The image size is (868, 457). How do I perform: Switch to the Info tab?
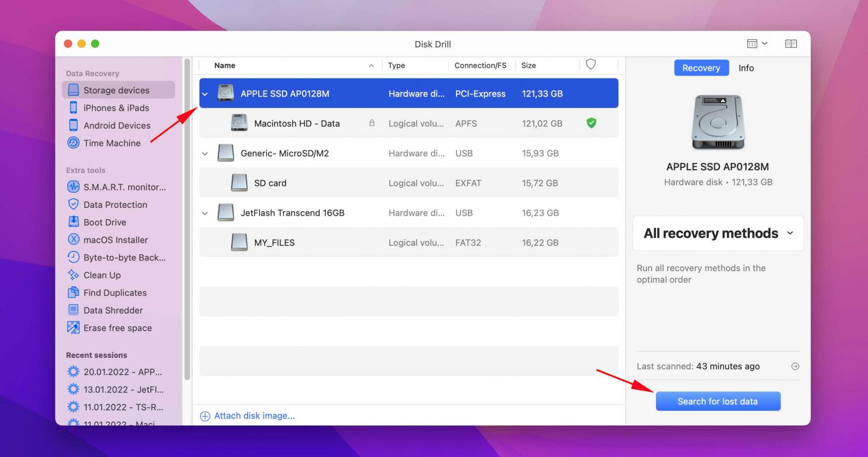pos(746,68)
